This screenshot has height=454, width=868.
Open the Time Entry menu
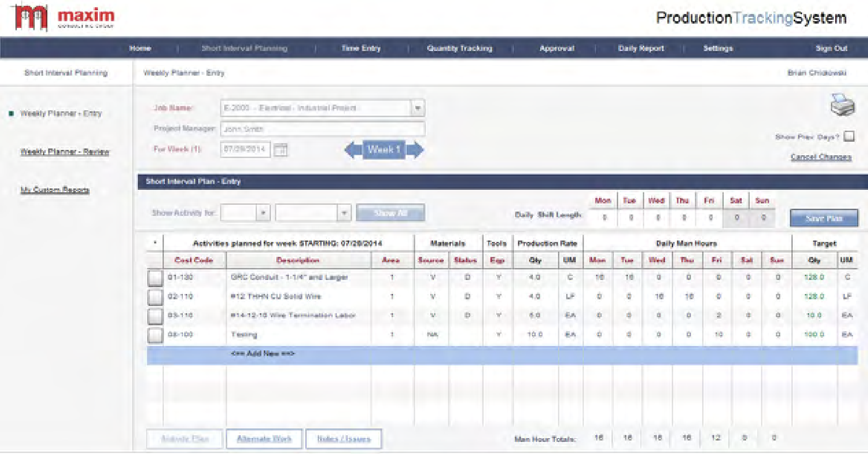tap(361, 48)
